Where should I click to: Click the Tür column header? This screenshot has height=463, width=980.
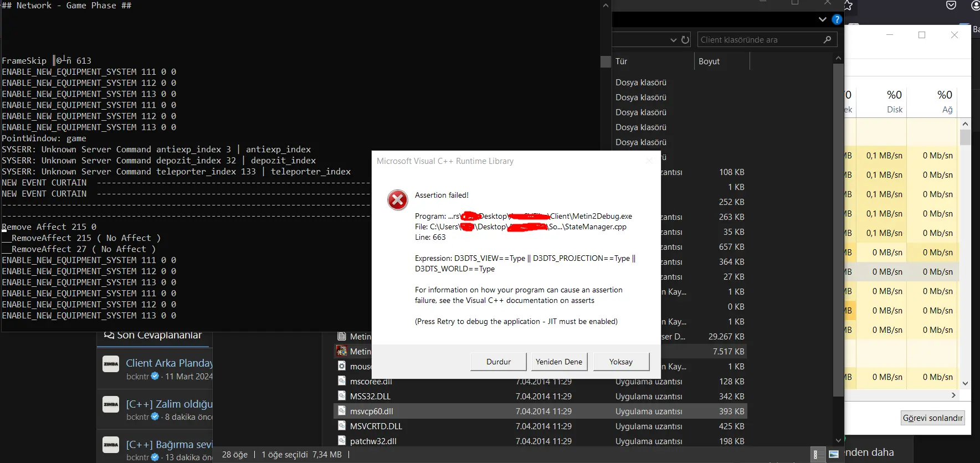click(x=622, y=61)
